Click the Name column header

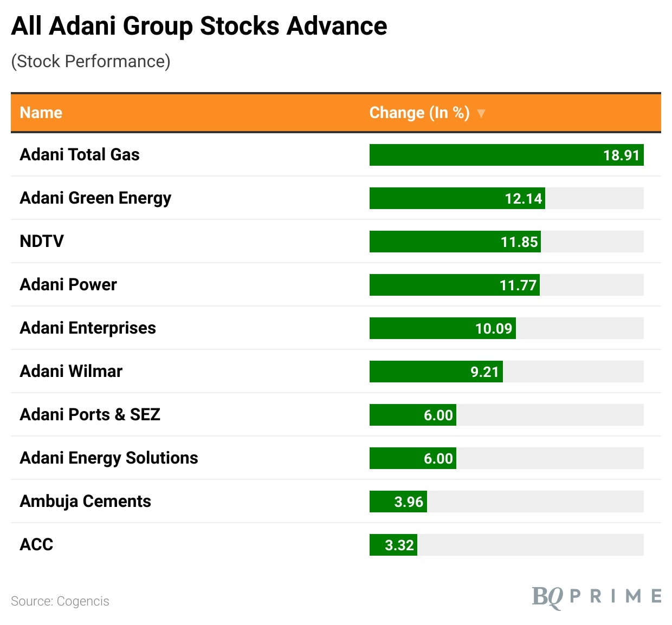(x=41, y=113)
